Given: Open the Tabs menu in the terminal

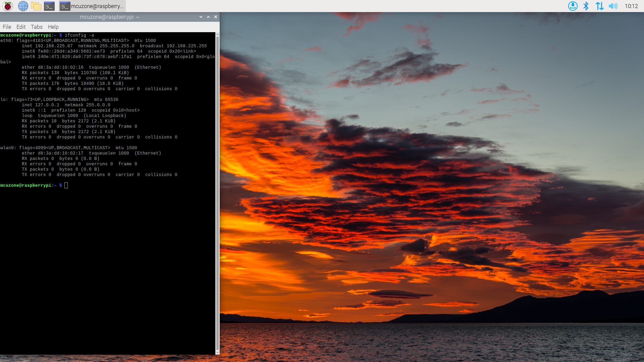Looking at the screenshot, I should point(37,27).
